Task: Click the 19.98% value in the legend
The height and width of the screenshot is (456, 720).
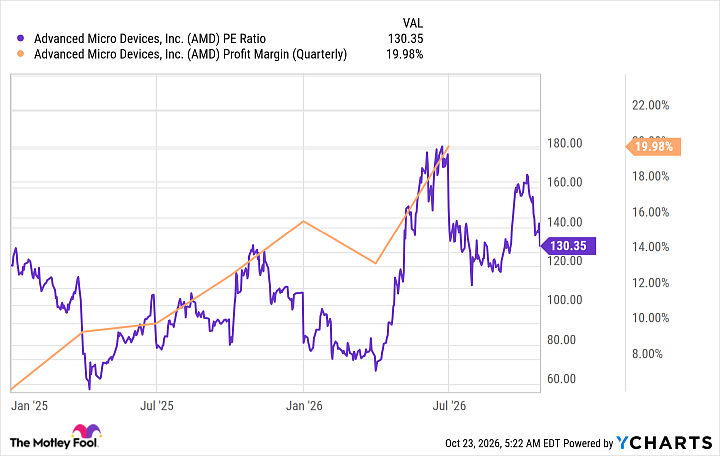Action: [405, 54]
